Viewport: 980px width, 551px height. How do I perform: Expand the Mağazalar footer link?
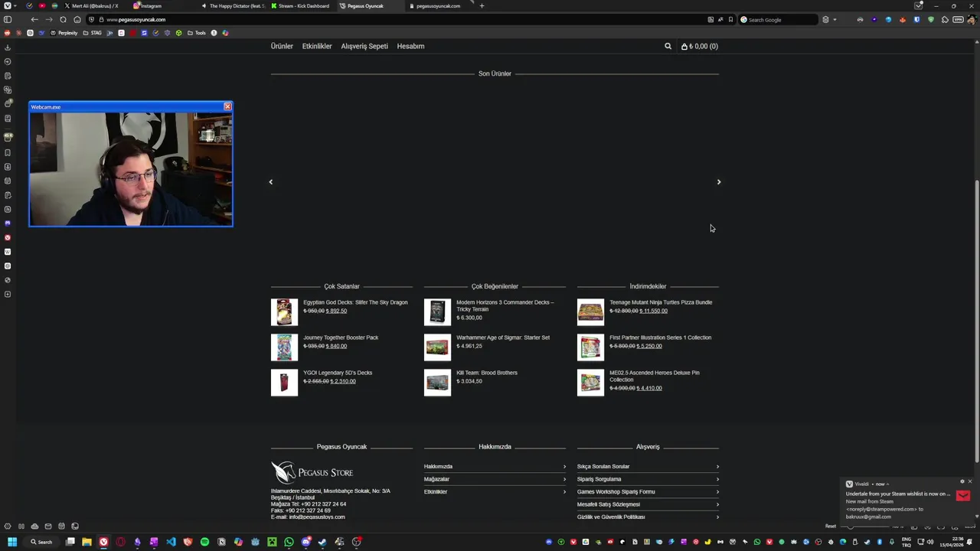(495, 479)
